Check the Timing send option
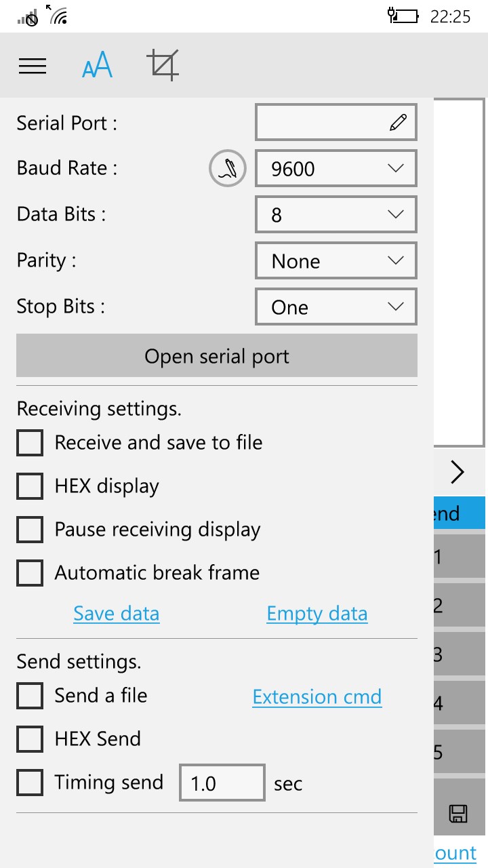488x868 pixels. 30,783
